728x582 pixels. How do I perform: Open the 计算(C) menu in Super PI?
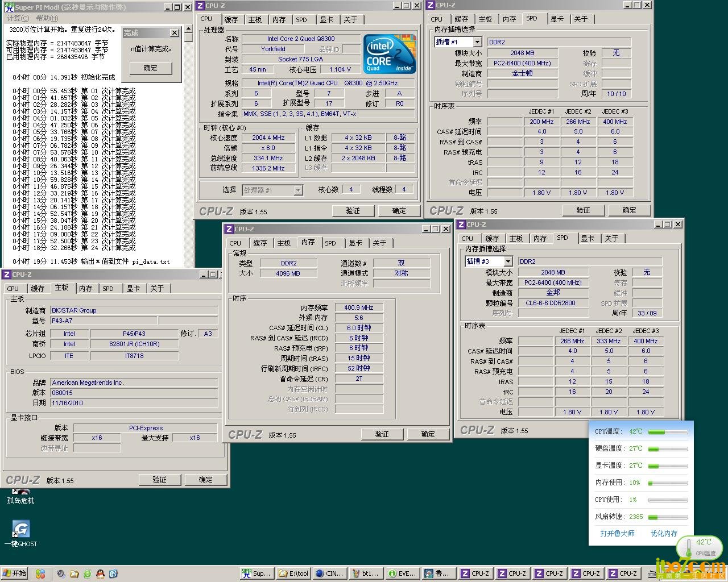point(18,18)
